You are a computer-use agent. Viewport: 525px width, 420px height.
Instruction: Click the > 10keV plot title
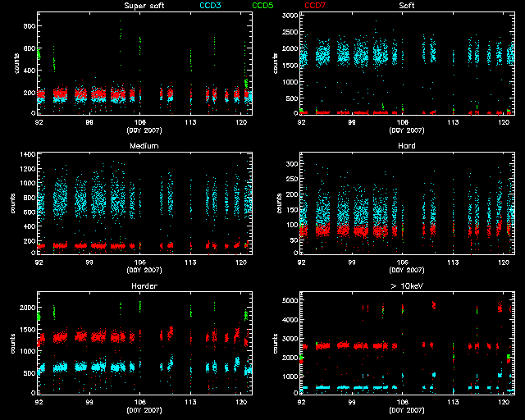(x=406, y=286)
